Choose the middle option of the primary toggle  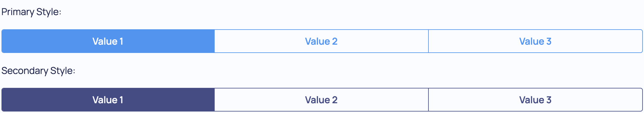pyautogui.click(x=322, y=41)
